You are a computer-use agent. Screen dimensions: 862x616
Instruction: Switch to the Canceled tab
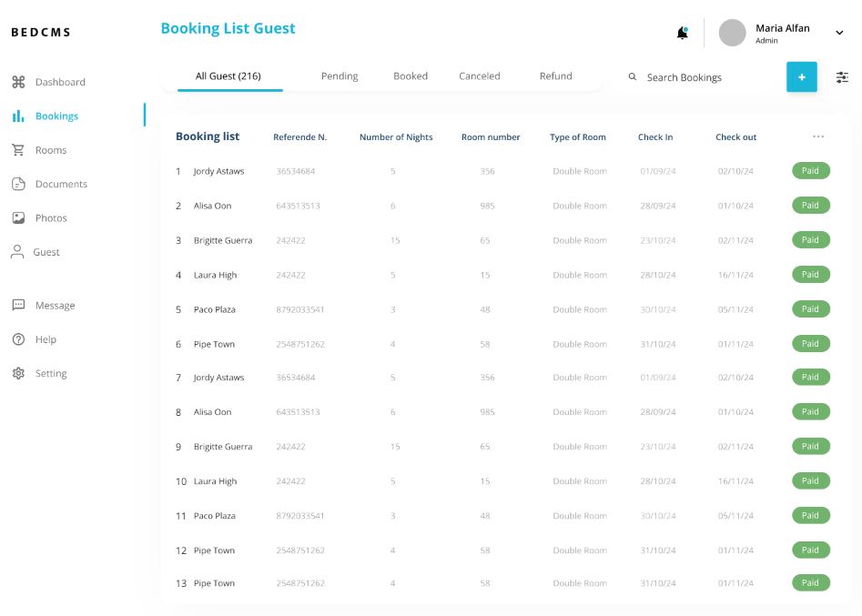[x=479, y=76]
